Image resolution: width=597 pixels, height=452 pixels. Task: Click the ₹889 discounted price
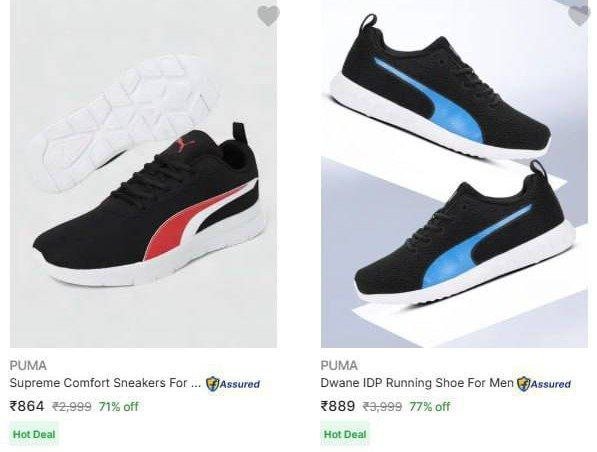click(338, 406)
